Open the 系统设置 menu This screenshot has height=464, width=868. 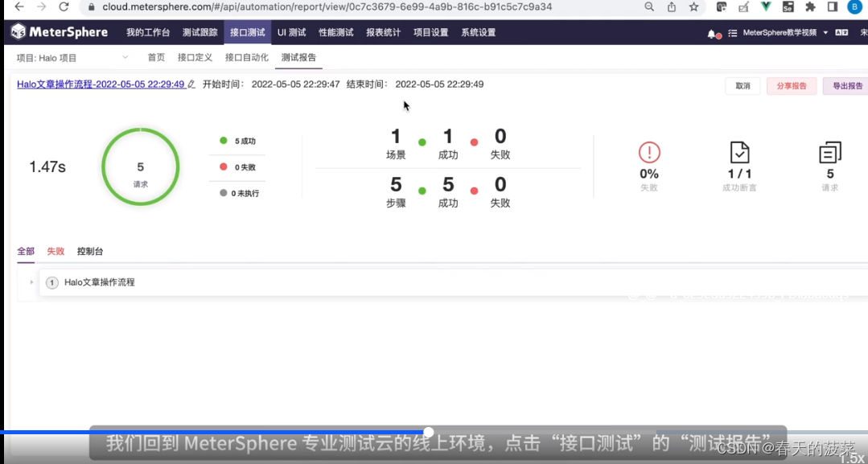479,33
